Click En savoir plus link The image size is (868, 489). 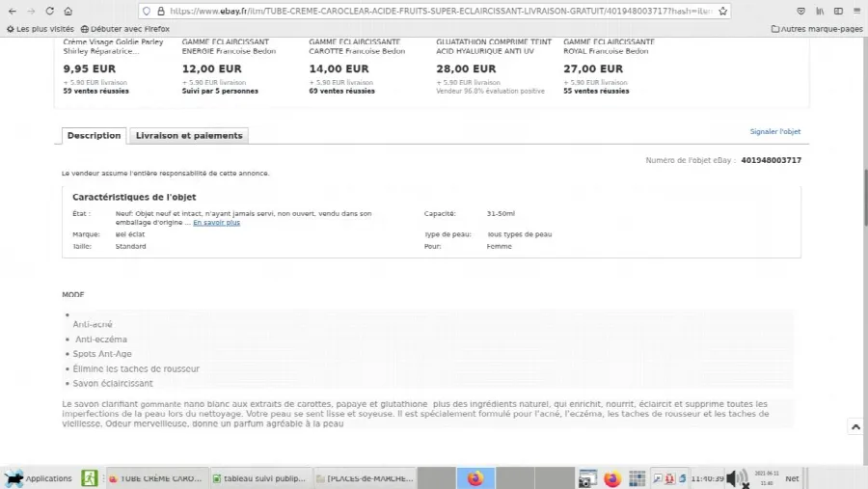point(216,223)
